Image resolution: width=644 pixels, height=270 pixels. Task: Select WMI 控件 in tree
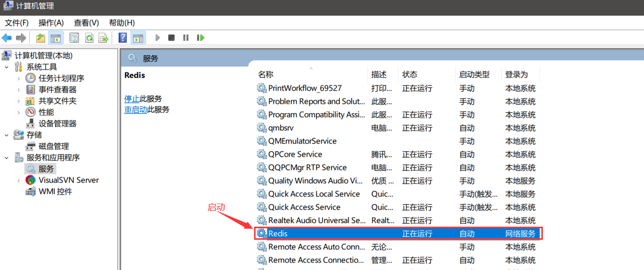[x=55, y=191]
